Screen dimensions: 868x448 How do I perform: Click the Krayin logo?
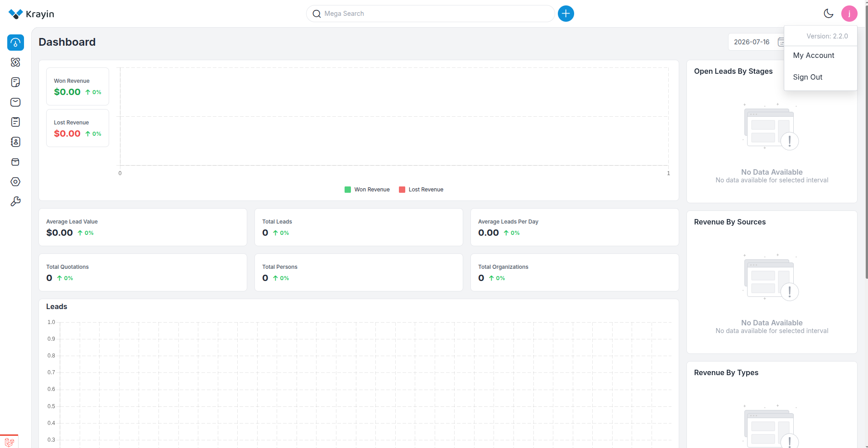pyautogui.click(x=31, y=14)
